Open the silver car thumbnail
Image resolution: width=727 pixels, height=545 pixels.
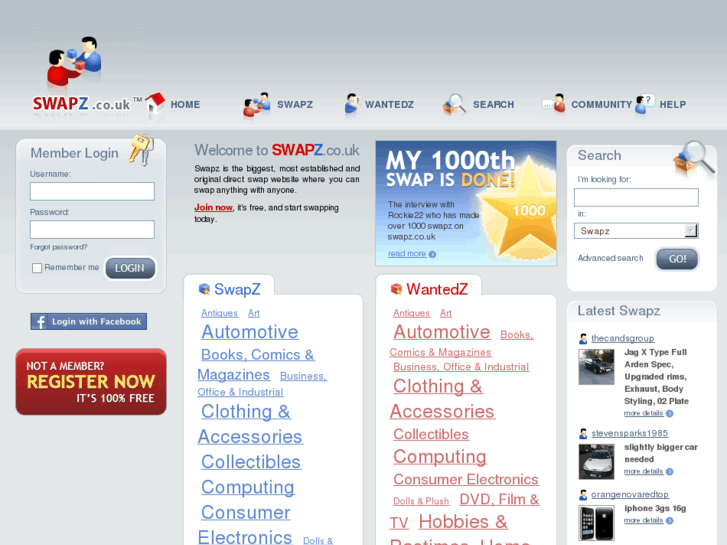(x=596, y=462)
